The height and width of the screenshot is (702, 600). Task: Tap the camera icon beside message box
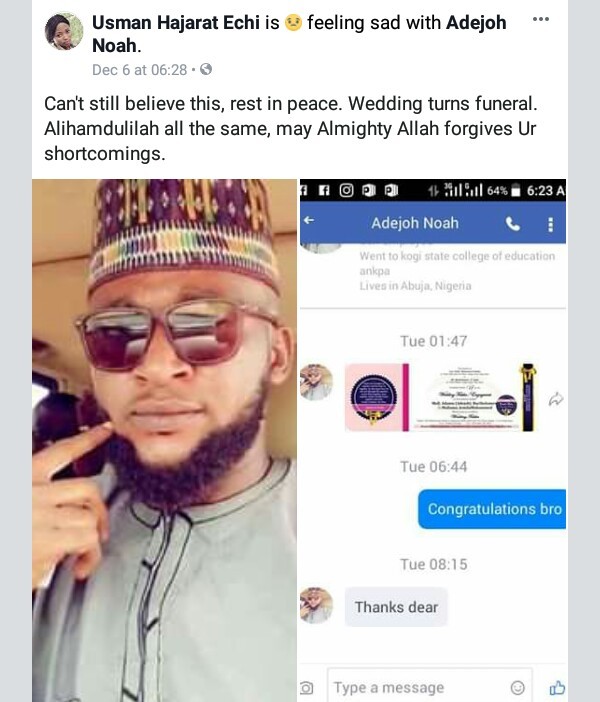[x=308, y=688]
